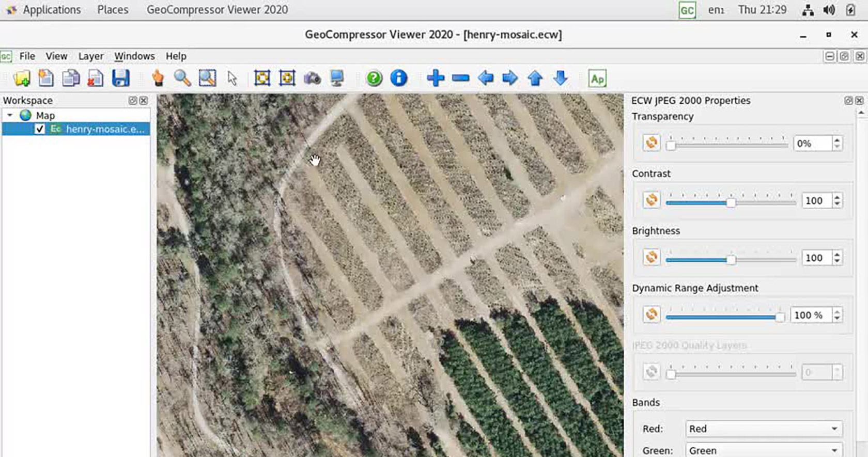Screen dimensions: 868x457
Task: Select the arrow pointer tool
Action: [x=232, y=78]
